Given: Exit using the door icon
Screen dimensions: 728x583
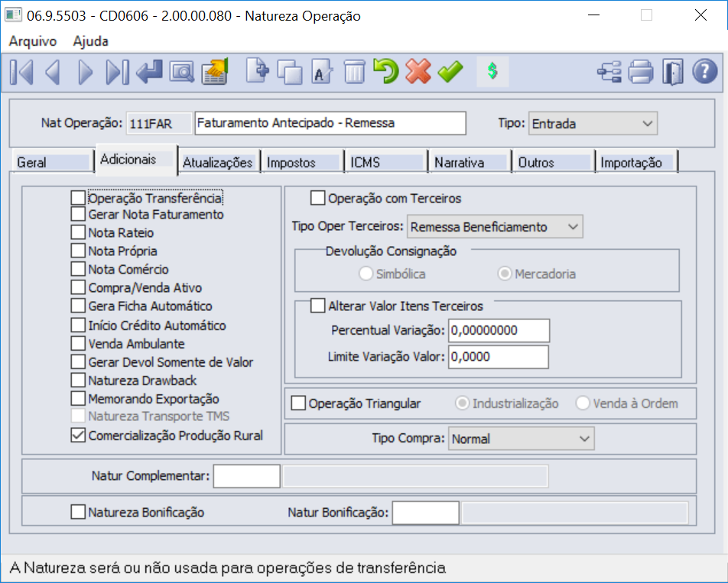Looking at the screenshot, I should tap(673, 72).
